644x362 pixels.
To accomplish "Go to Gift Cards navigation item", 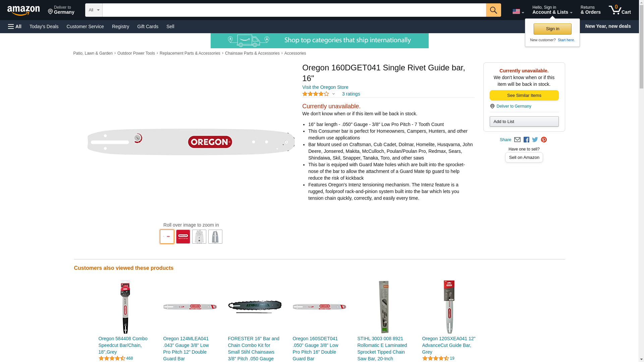I will [x=148, y=26].
